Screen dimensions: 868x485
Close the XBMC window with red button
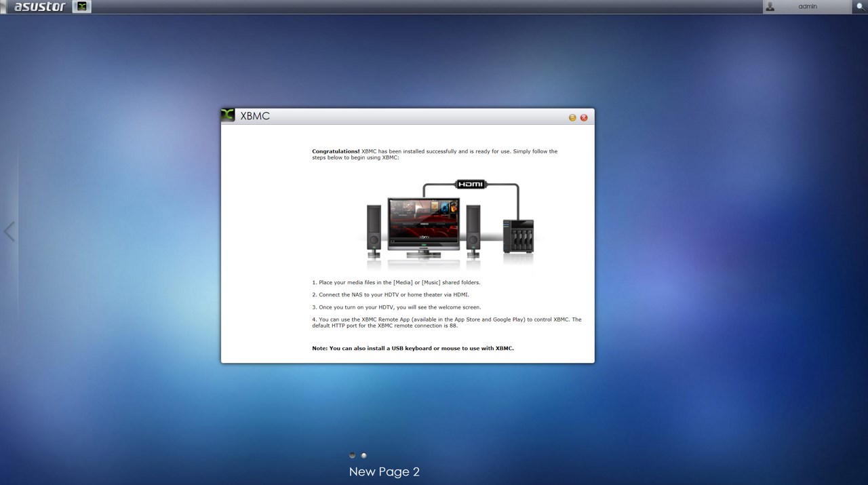click(584, 117)
